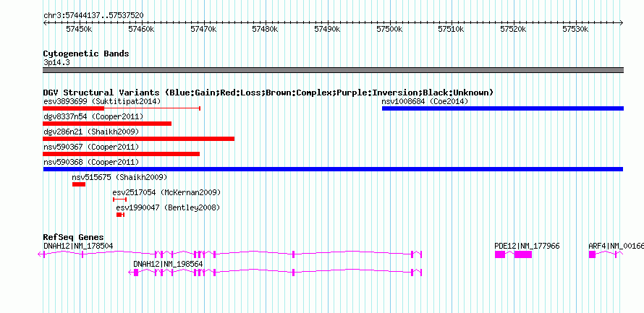Click the 57530k ruler tick label
The image size is (644, 313).
click(x=576, y=29)
